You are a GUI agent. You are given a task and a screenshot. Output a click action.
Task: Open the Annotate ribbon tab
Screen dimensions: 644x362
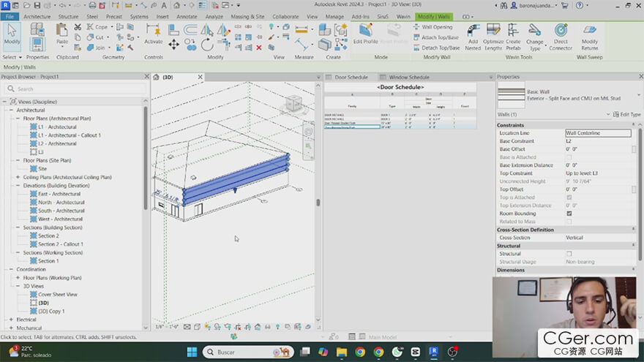coord(187,16)
